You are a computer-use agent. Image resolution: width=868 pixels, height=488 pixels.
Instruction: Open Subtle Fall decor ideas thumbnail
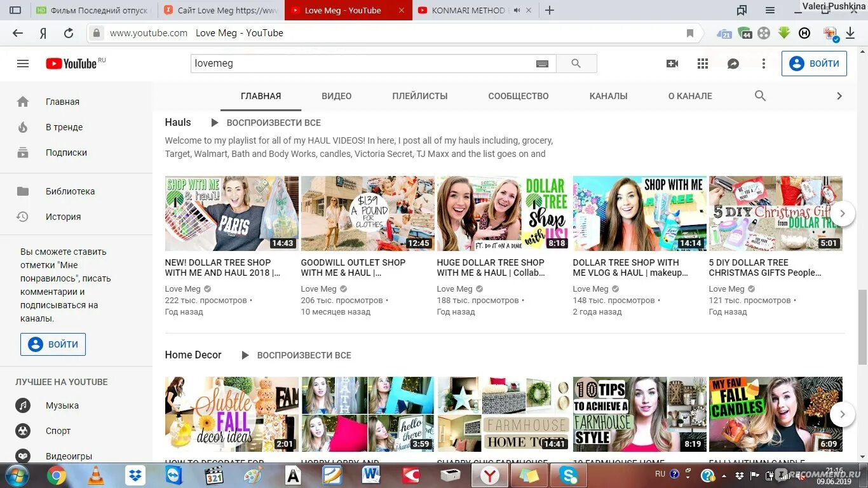tap(232, 414)
